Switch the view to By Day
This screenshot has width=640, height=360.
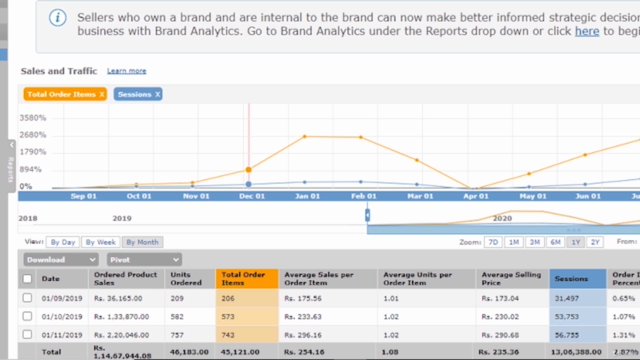point(63,242)
